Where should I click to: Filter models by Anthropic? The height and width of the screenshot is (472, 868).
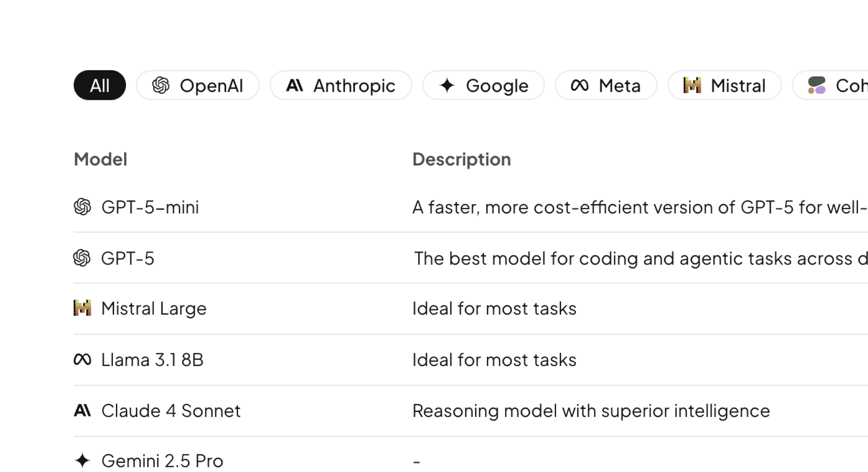tap(341, 85)
